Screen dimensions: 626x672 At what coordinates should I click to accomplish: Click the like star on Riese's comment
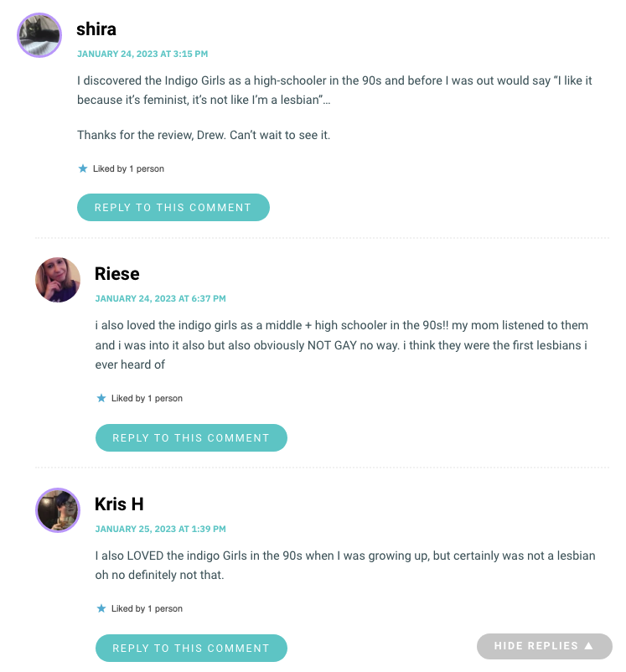click(101, 398)
